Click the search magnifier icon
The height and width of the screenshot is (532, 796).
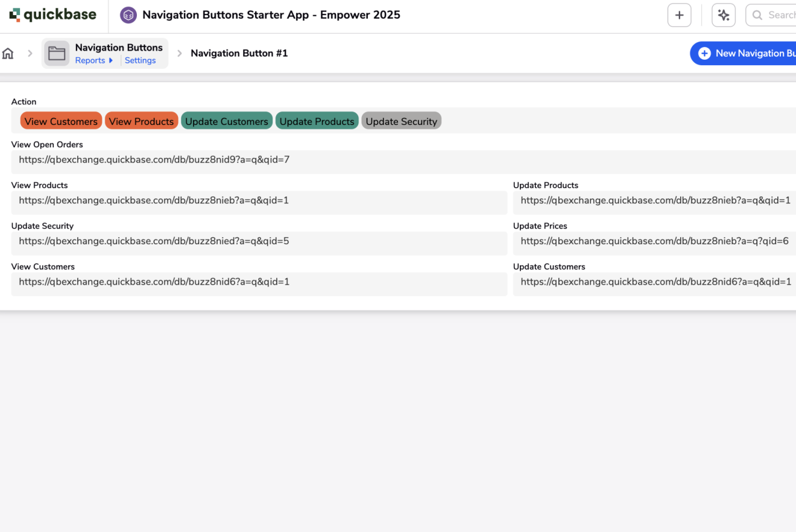[757, 15]
